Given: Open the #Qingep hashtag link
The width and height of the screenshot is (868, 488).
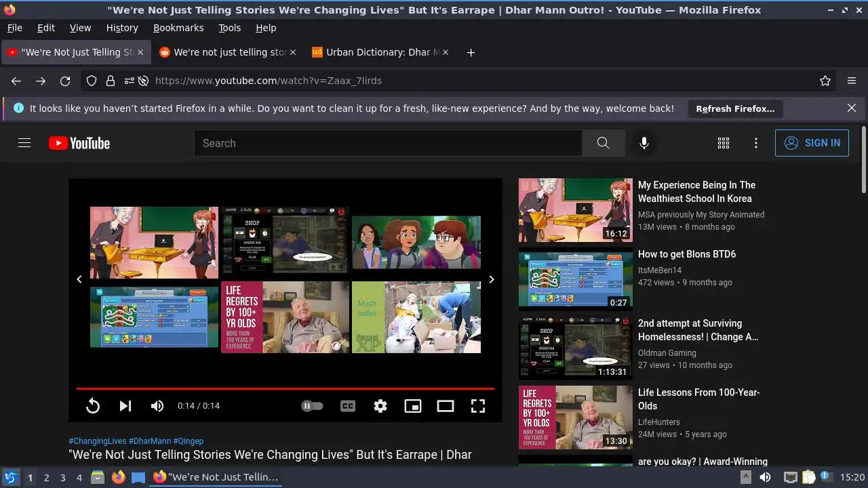Looking at the screenshot, I should 189,441.
